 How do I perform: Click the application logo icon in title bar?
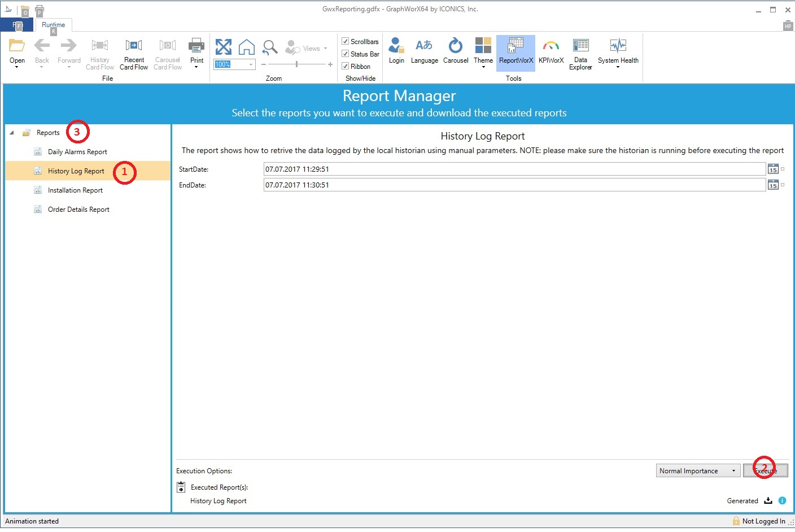coord(8,9)
